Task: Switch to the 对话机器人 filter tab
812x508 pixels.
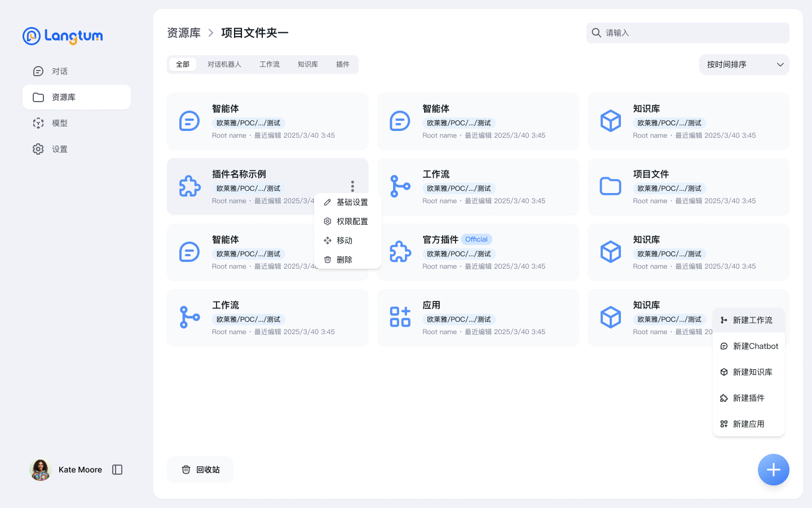Action: 224,64
